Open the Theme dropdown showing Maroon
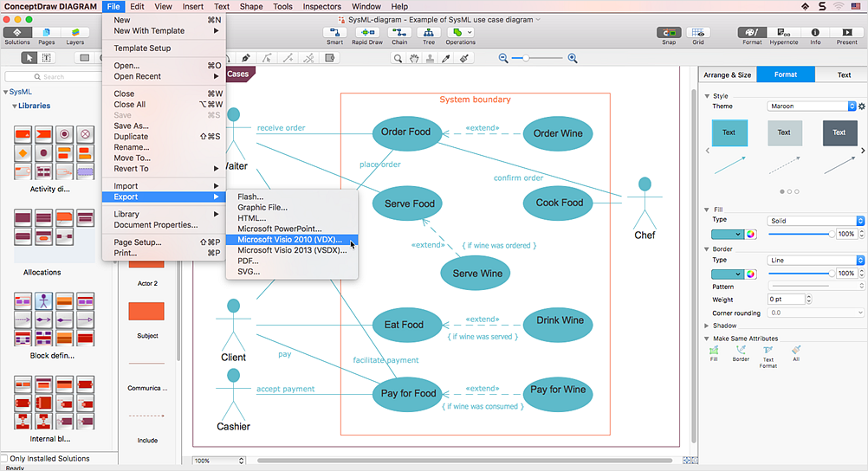The height and width of the screenshot is (471, 868). [x=811, y=106]
